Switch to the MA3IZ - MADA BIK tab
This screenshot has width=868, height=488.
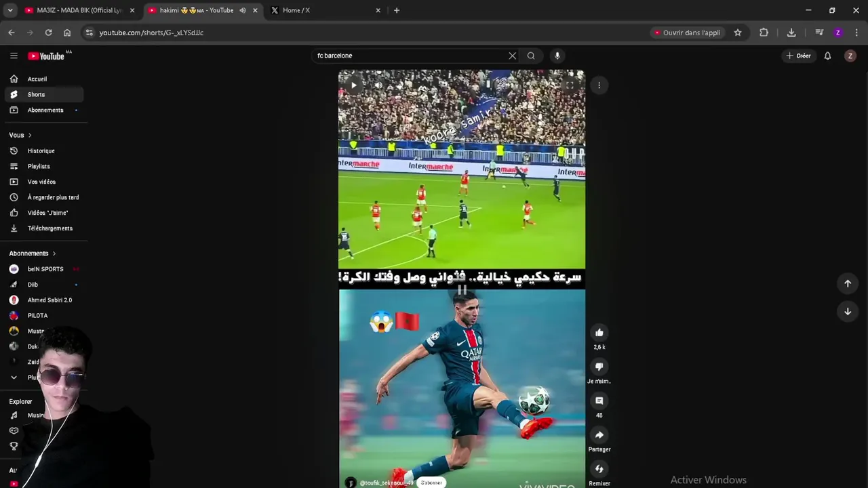coord(79,10)
